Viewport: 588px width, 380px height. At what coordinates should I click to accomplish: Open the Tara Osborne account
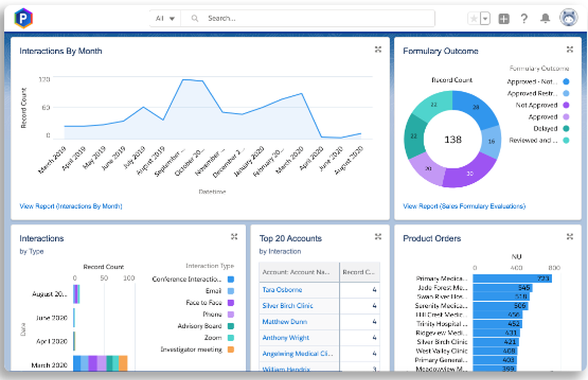click(282, 289)
